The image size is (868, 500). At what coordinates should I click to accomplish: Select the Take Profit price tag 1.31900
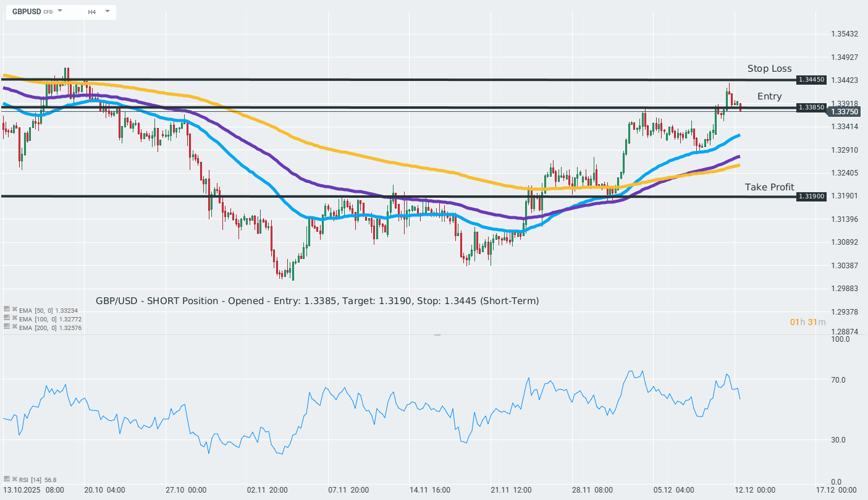pyautogui.click(x=811, y=197)
